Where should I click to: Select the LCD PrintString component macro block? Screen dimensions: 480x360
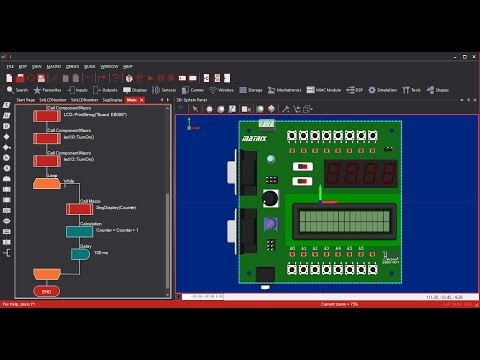[x=47, y=116]
